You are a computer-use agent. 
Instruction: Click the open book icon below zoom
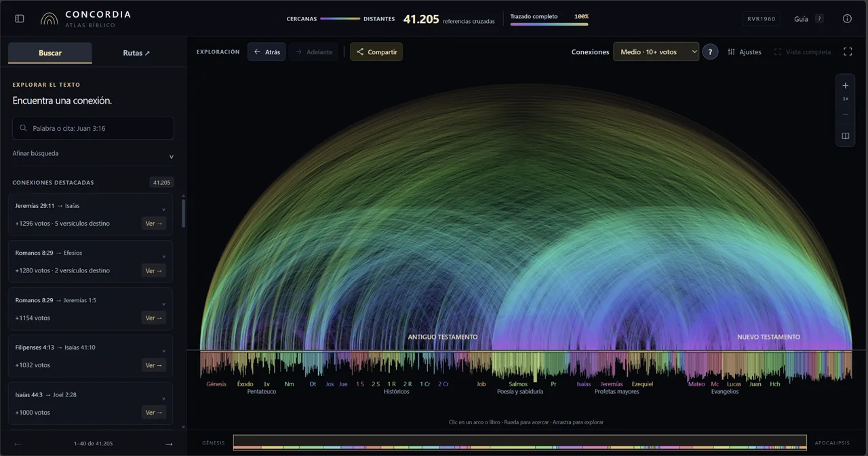pyautogui.click(x=846, y=136)
